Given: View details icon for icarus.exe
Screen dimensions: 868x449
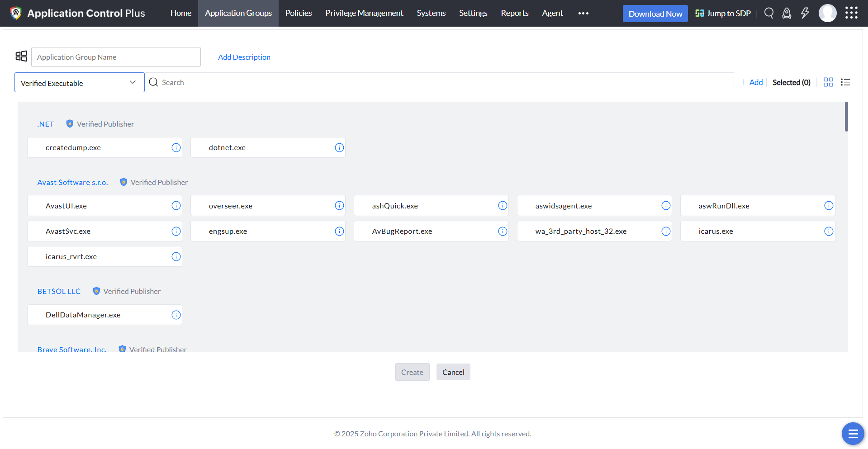Looking at the screenshot, I should click(829, 232).
